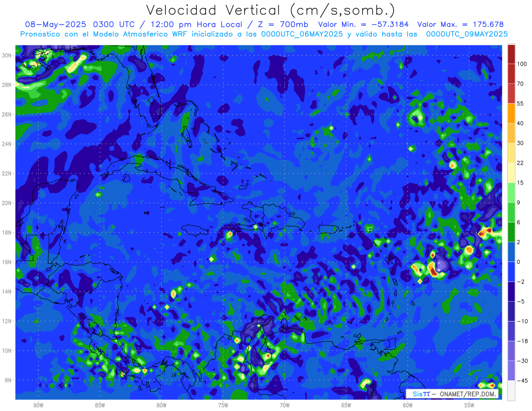
Task: Click the 18N latitude label
Action: point(7,232)
